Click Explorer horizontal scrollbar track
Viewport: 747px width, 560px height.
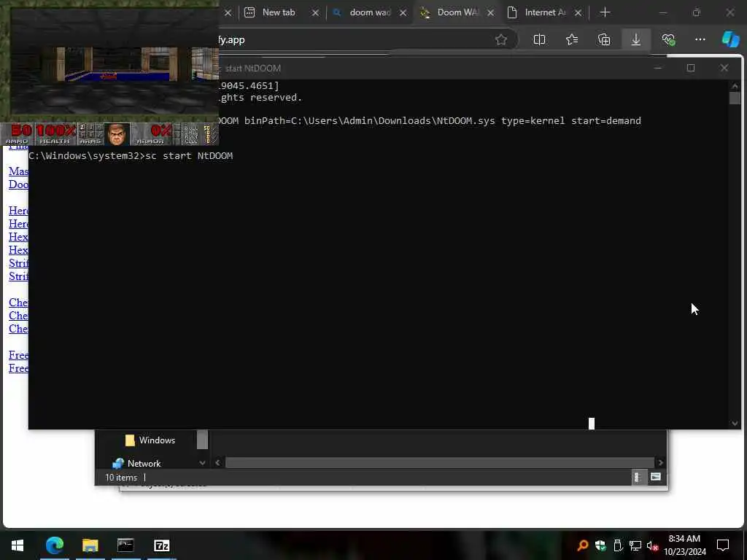439,462
